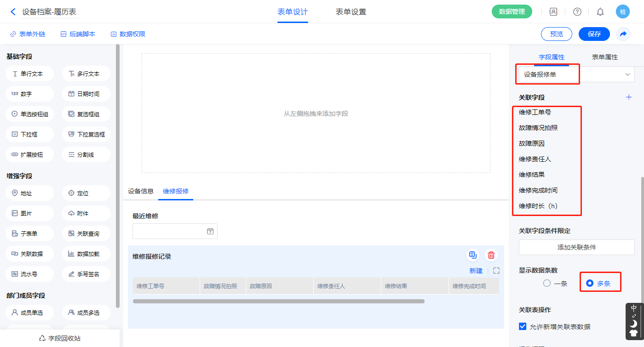Open the calendar icon in 最近维修 field
Image resolution: width=644 pixels, height=347 pixels.
pyautogui.click(x=210, y=232)
